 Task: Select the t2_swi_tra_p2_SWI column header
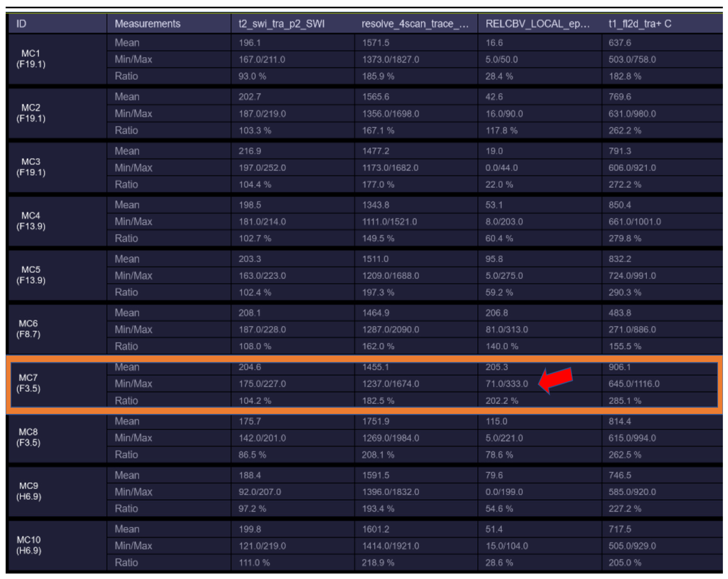pos(281,24)
